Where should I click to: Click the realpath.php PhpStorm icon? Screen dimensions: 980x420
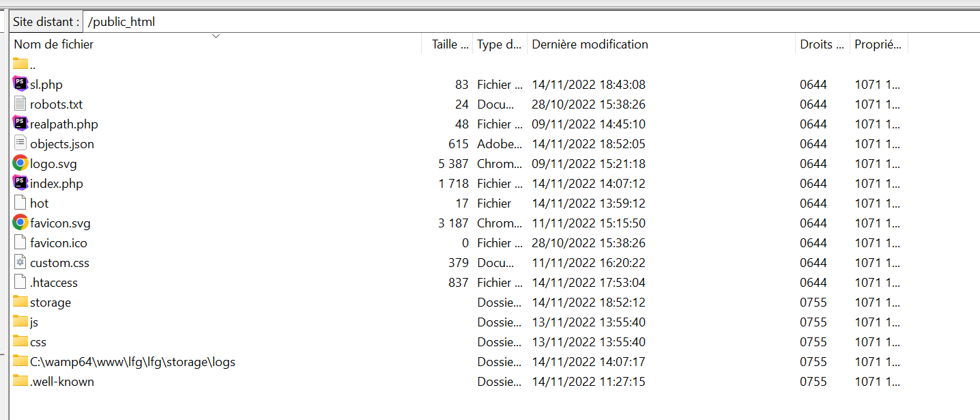pos(20,124)
